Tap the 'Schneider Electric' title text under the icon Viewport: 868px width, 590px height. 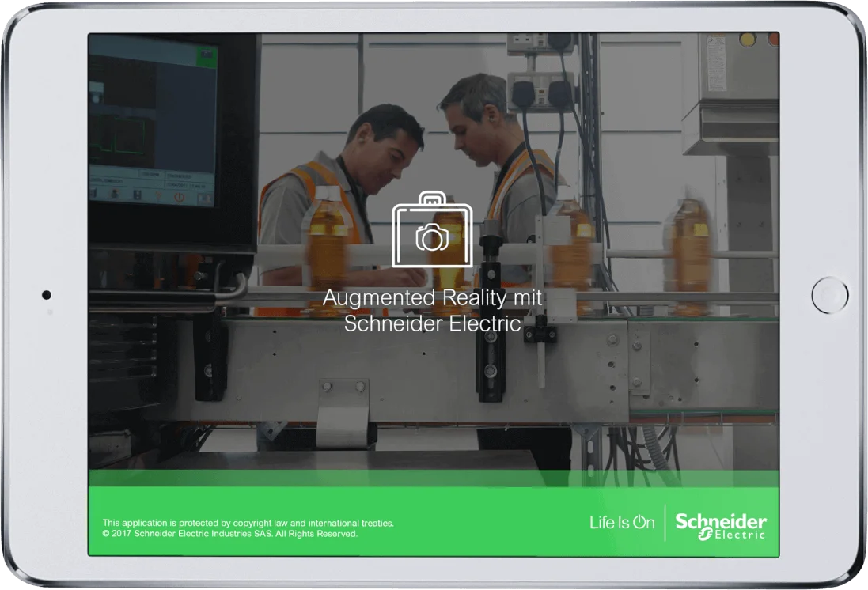coord(432,323)
